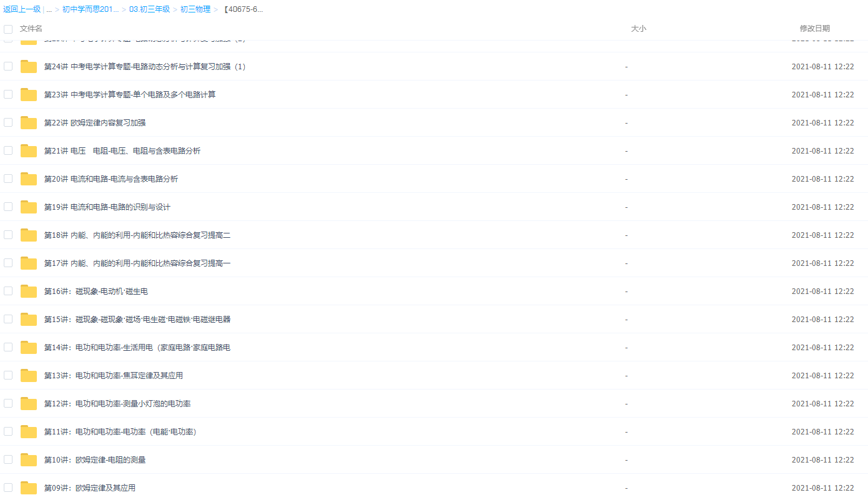This screenshot has width=868, height=500.
Task: Open the 第13讲 焦耳定律及其应用 folder icon
Action: (28, 375)
